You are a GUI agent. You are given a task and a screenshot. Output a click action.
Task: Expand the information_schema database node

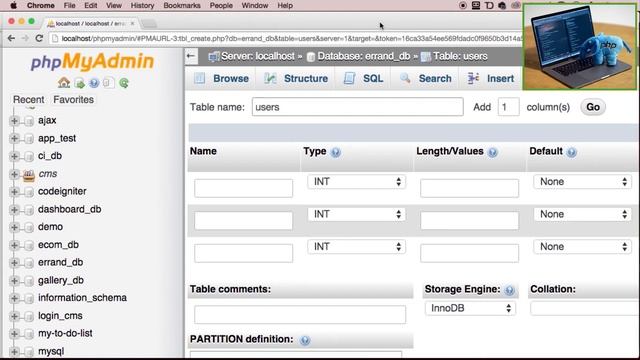click(x=14, y=298)
